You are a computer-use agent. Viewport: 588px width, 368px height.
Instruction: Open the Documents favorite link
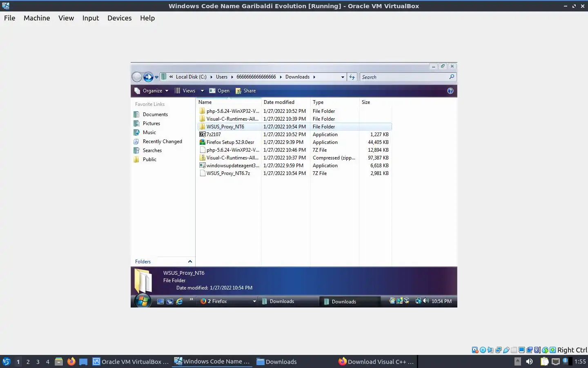click(x=155, y=114)
